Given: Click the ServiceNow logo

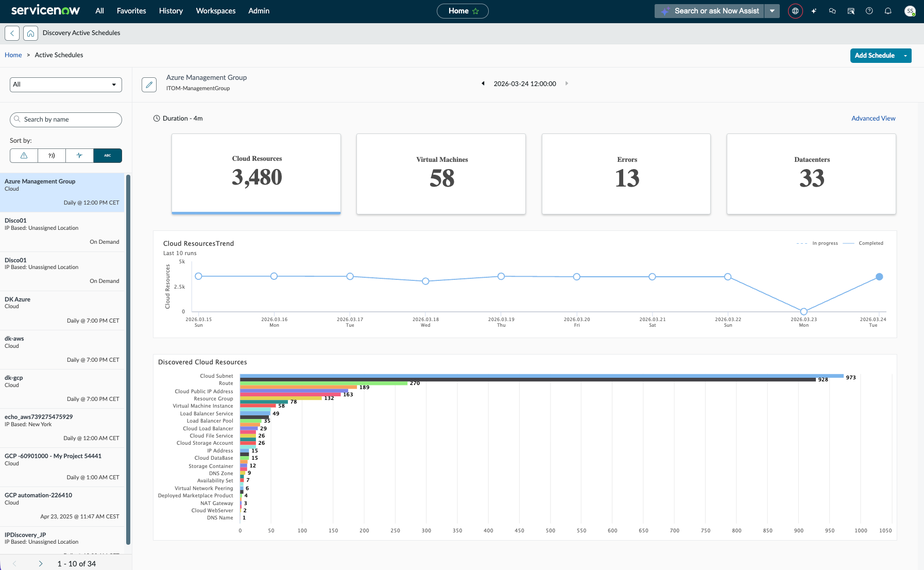Looking at the screenshot, I should tap(45, 10).
